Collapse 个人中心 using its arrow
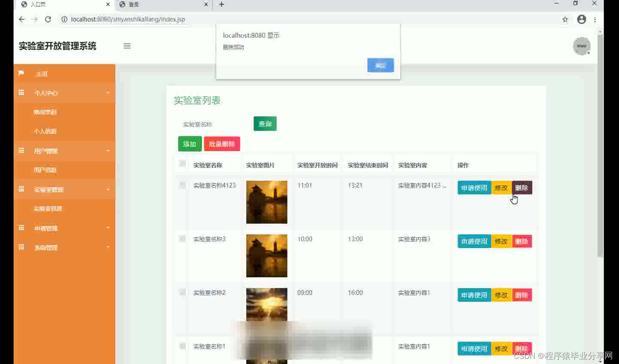 (108, 93)
